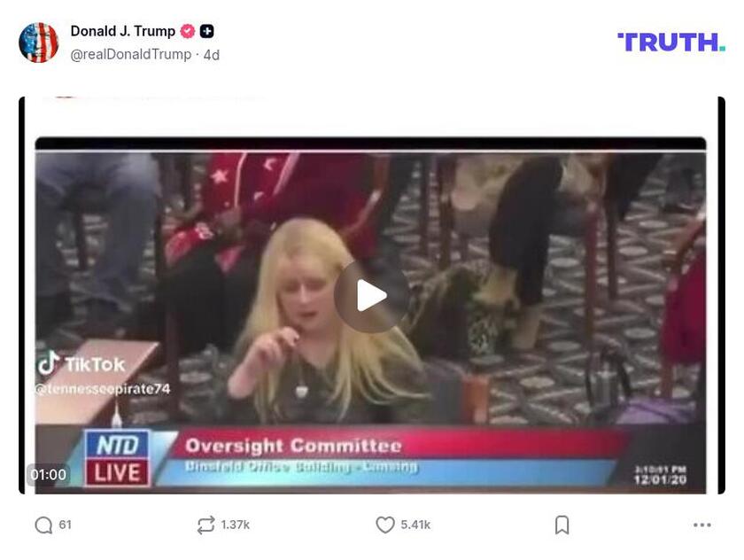Screen dimensions: 744x560
Task: Click the Truth Social logo
Action: 671,43
